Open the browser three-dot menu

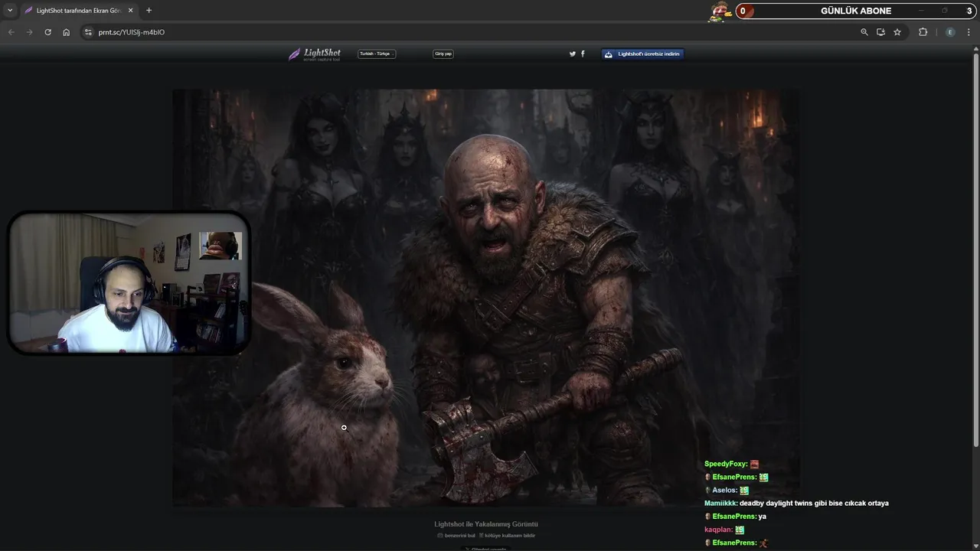[x=969, y=32]
